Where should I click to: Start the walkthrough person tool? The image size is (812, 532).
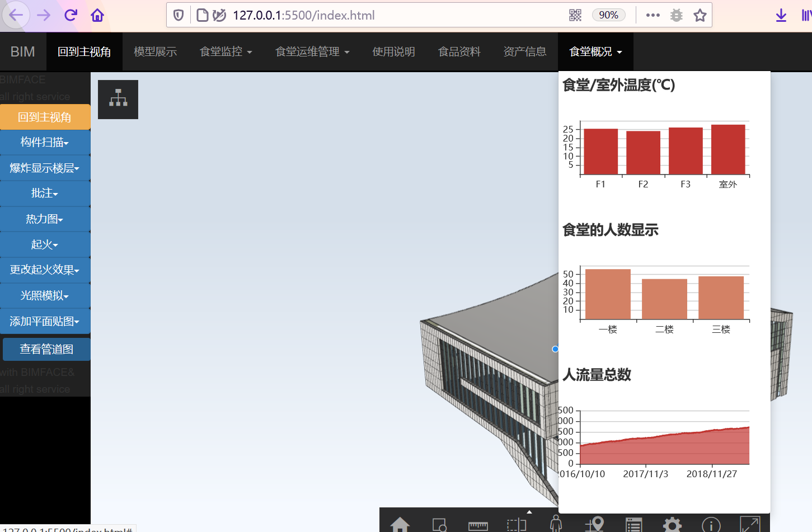555,526
